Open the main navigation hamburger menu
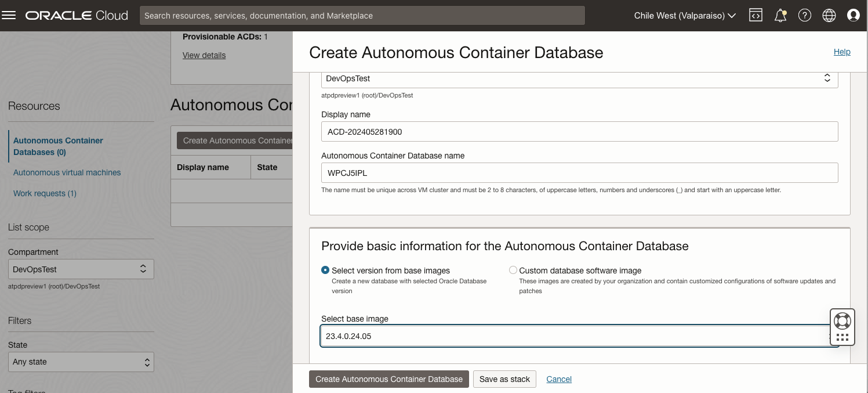The height and width of the screenshot is (393, 868). [x=9, y=15]
